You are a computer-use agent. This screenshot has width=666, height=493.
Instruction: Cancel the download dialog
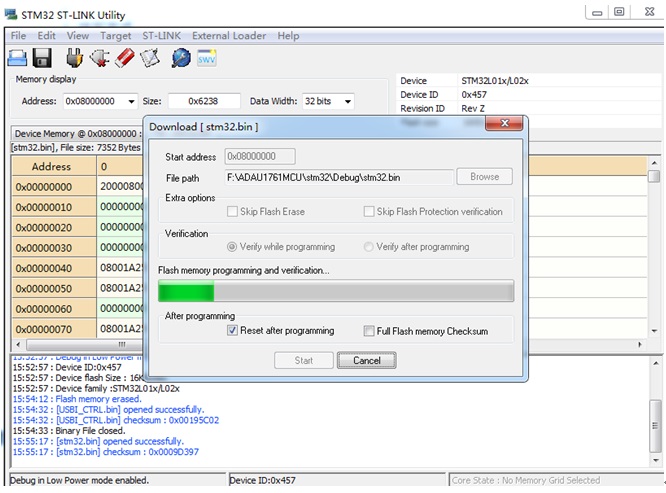pos(367,361)
